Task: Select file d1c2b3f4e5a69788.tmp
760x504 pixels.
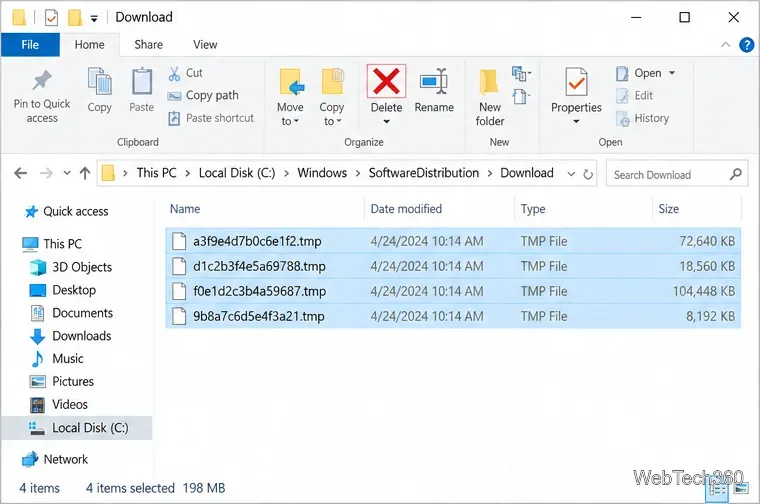Action: (x=453, y=266)
